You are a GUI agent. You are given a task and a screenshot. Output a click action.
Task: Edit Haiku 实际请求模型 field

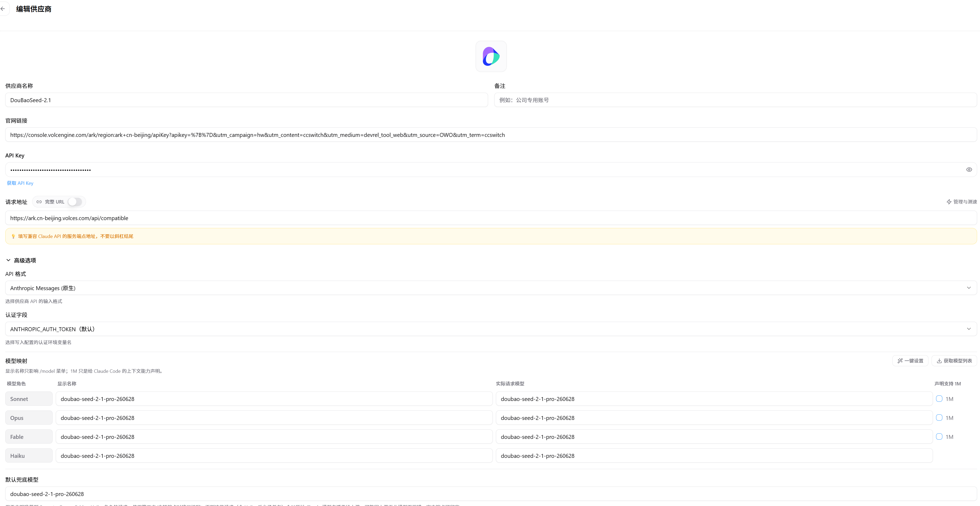714,456
